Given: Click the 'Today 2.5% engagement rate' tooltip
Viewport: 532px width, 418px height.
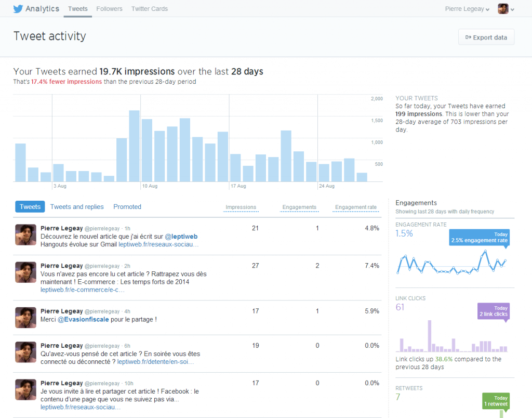Looking at the screenshot, I should click(x=480, y=238).
